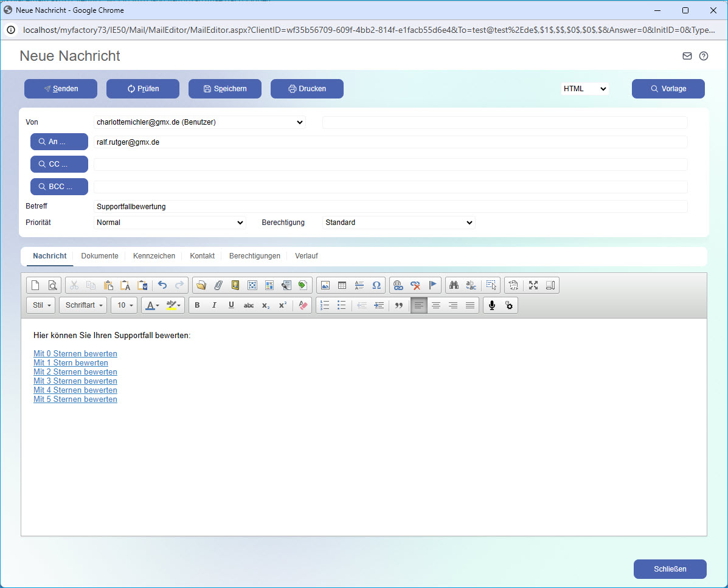Open the HTML format dropdown
This screenshot has height=588, width=728.
click(x=584, y=89)
